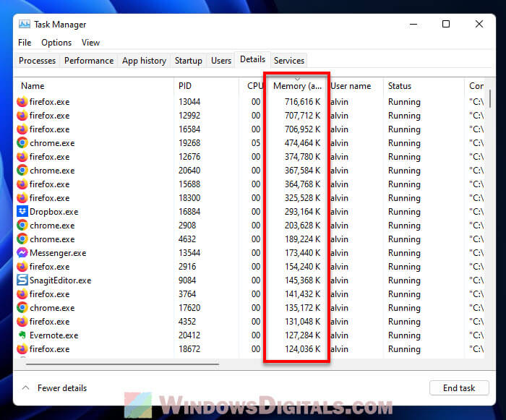Switch to the Users tab
The image size is (506, 420).
click(221, 61)
